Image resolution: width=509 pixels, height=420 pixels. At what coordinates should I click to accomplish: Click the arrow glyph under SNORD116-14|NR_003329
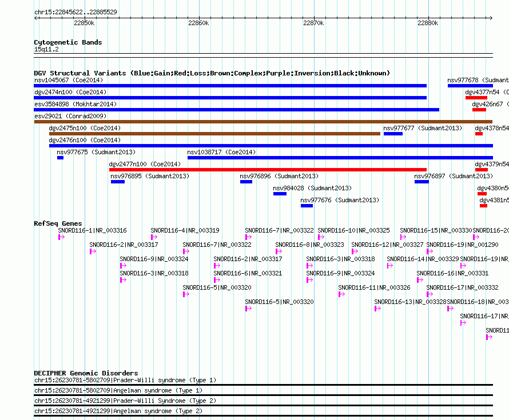pos(390,266)
